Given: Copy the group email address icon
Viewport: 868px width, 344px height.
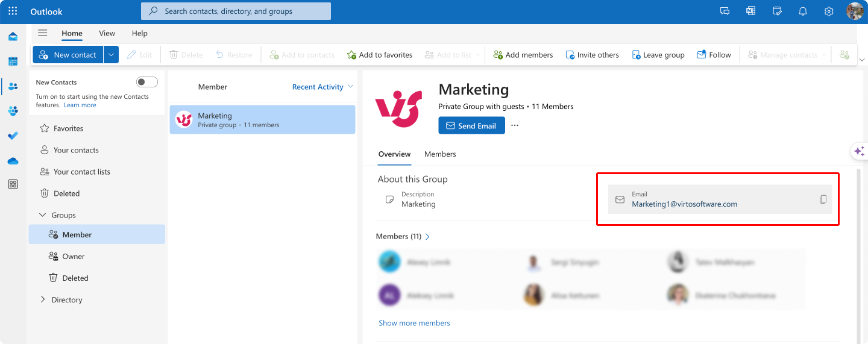Looking at the screenshot, I should 823,199.
